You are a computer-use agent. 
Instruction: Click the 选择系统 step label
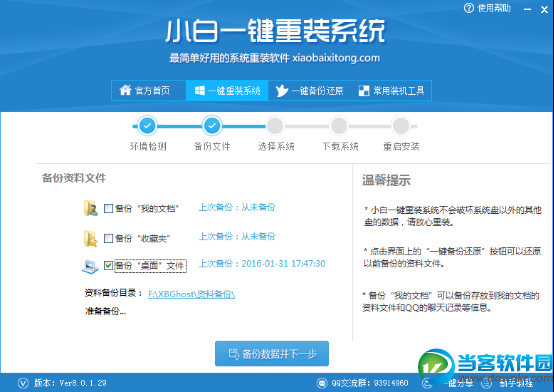pyautogui.click(x=276, y=146)
